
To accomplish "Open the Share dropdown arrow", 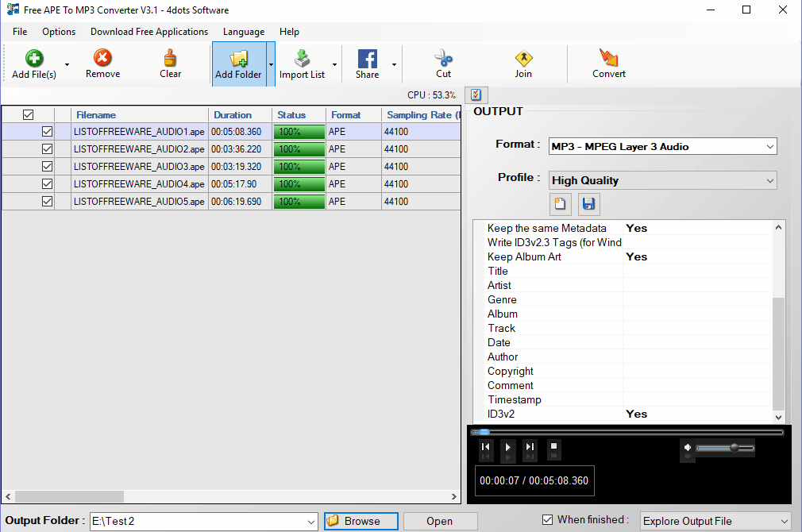I will [x=394, y=64].
